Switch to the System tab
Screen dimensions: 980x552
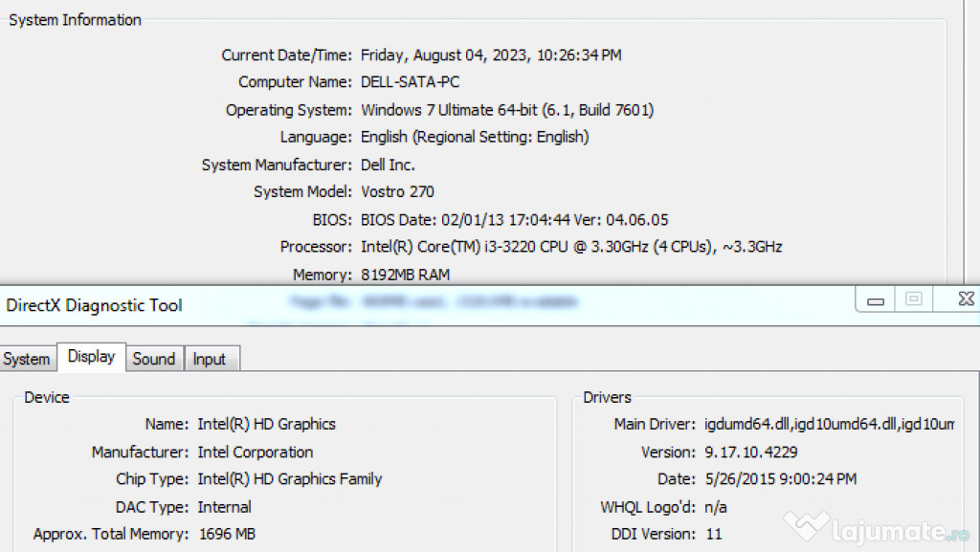26,359
